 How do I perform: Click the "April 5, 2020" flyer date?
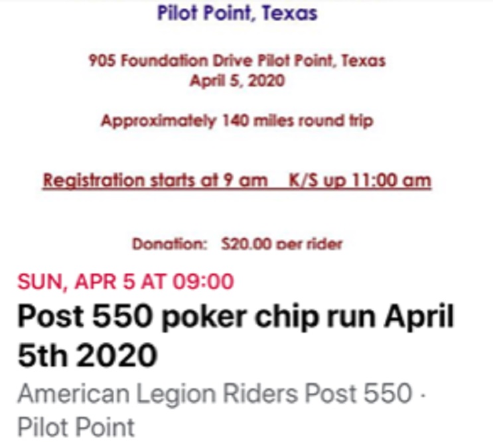click(x=238, y=80)
